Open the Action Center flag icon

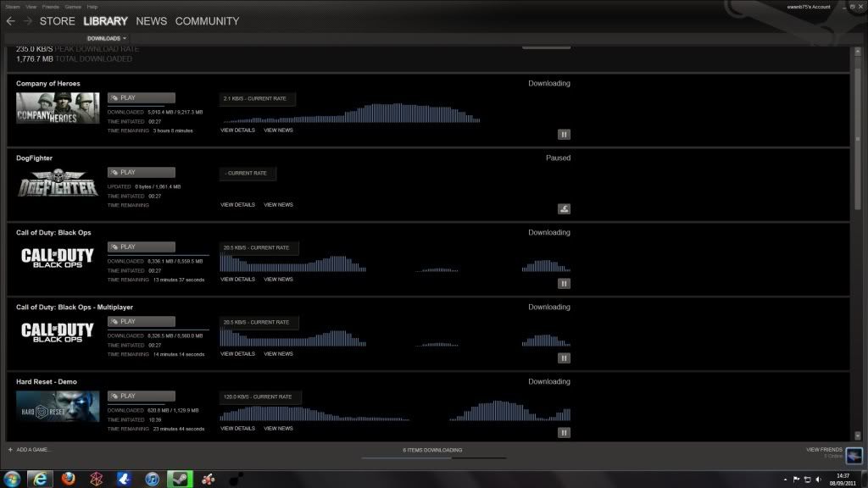point(796,480)
